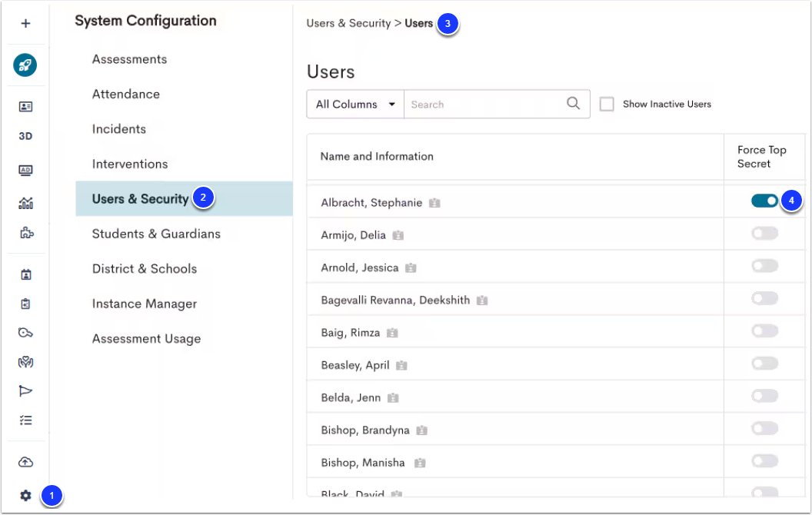Click the search magnifier icon
The height and width of the screenshot is (515, 812).
point(574,104)
